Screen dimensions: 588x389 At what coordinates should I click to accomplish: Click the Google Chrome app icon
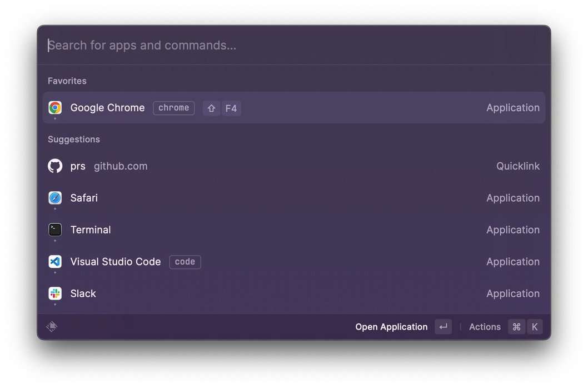55,108
